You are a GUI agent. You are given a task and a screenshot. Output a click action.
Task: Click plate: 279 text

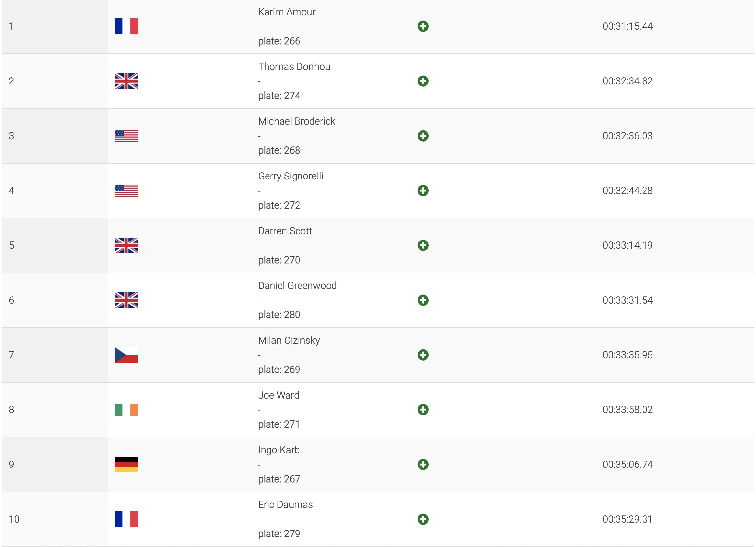click(x=279, y=534)
